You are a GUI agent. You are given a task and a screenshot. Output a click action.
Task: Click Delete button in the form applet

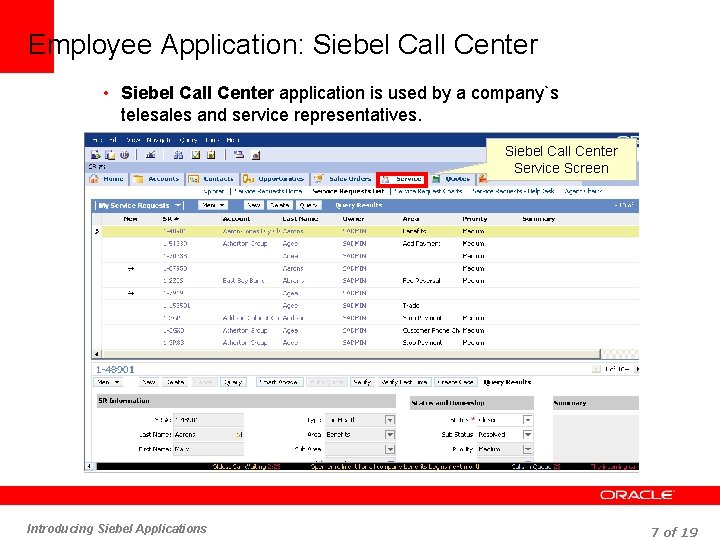pyautogui.click(x=175, y=382)
